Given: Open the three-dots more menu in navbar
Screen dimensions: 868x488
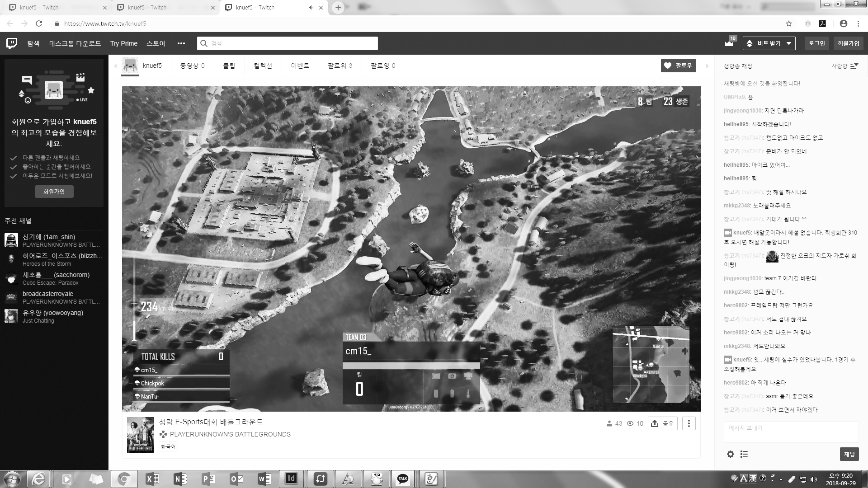Looking at the screenshot, I should coord(181,43).
